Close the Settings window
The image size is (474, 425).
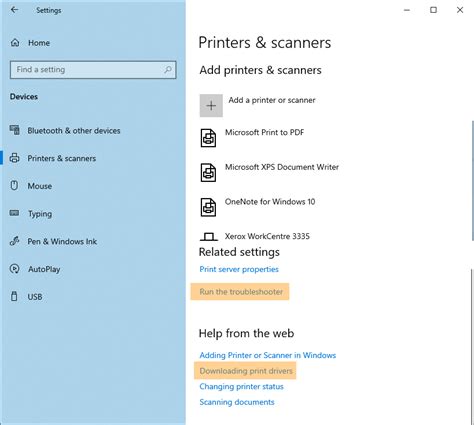tap(460, 10)
